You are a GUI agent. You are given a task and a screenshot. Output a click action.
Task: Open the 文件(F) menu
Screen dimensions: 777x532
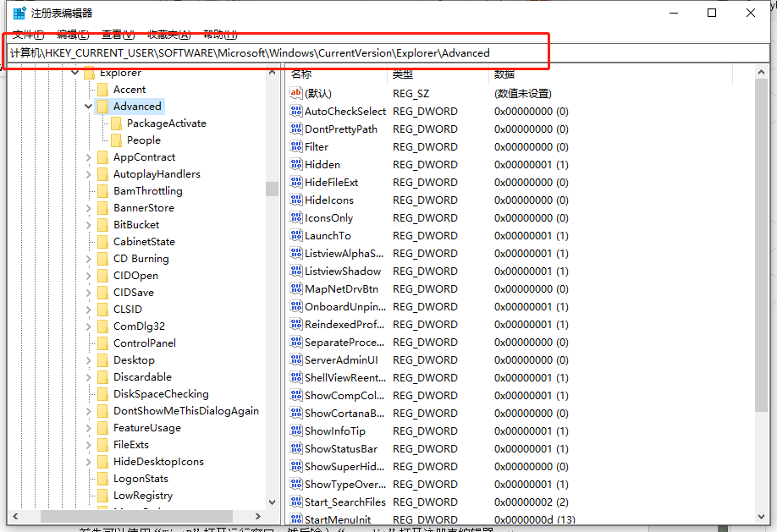pos(29,34)
